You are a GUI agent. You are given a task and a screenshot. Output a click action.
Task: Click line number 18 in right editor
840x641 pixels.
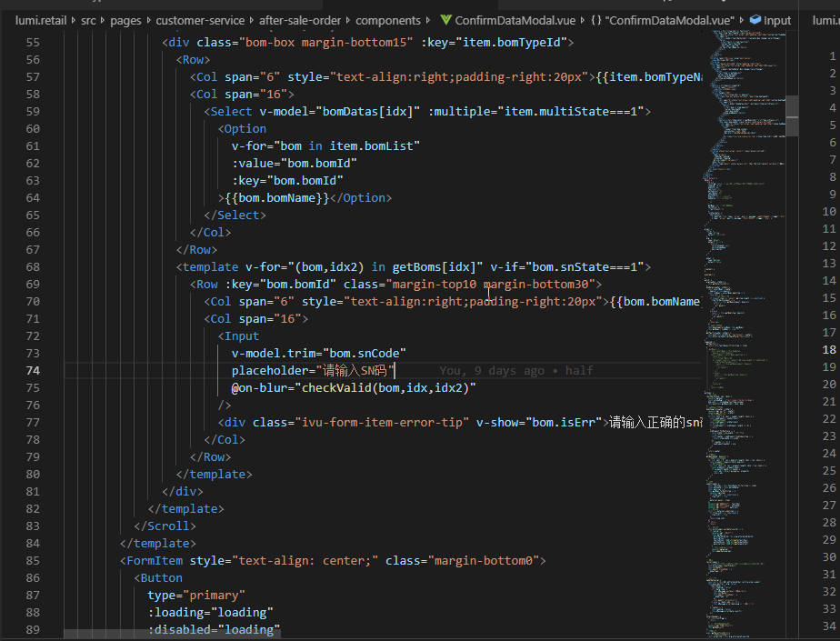click(829, 349)
